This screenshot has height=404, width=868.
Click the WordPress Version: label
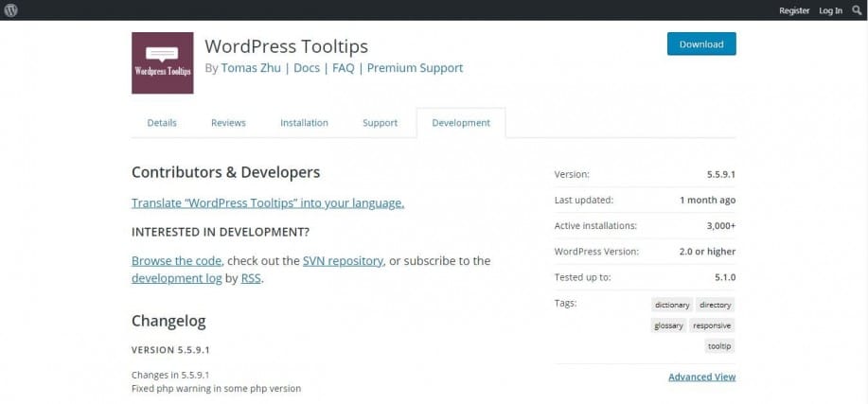click(x=596, y=252)
